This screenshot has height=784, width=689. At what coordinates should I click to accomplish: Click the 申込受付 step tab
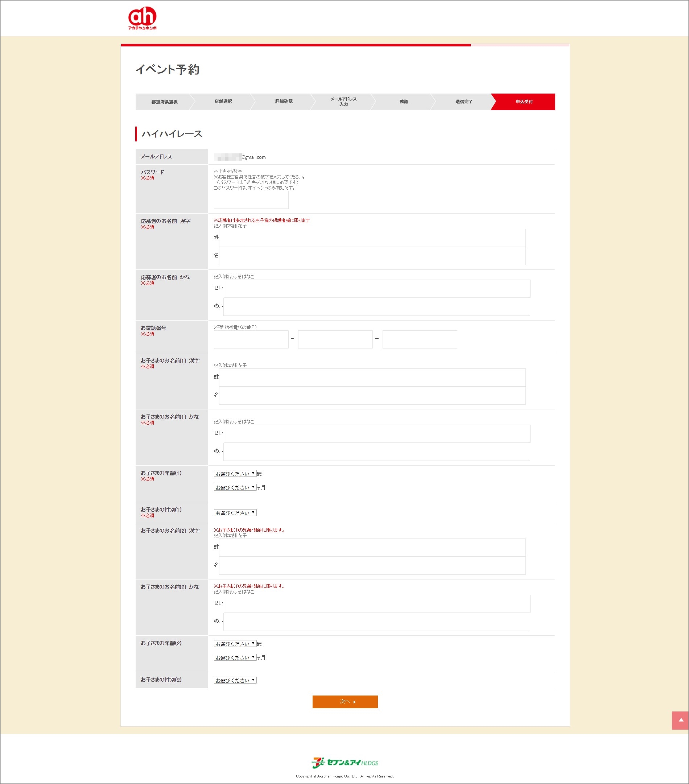tap(524, 102)
